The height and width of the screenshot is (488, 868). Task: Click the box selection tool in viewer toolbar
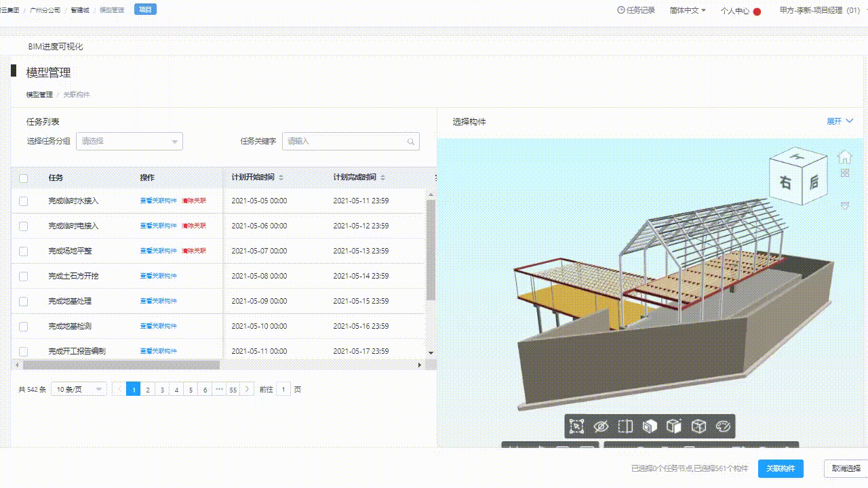point(576,426)
